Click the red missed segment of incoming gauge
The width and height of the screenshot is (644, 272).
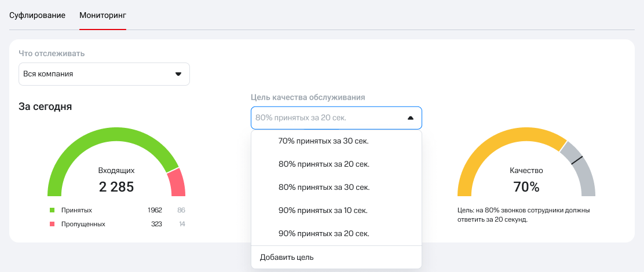point(177,182)
